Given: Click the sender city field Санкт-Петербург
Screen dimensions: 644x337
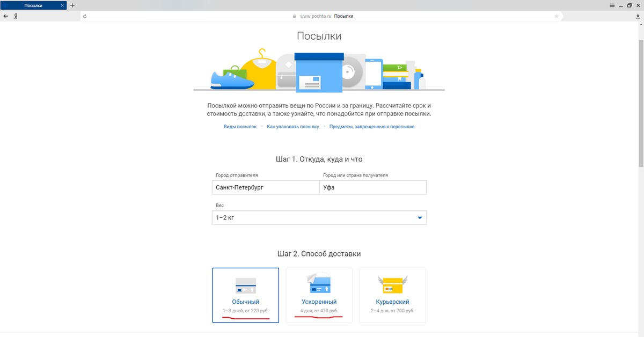Looking at the screenshot, I should tap(265, 188).
